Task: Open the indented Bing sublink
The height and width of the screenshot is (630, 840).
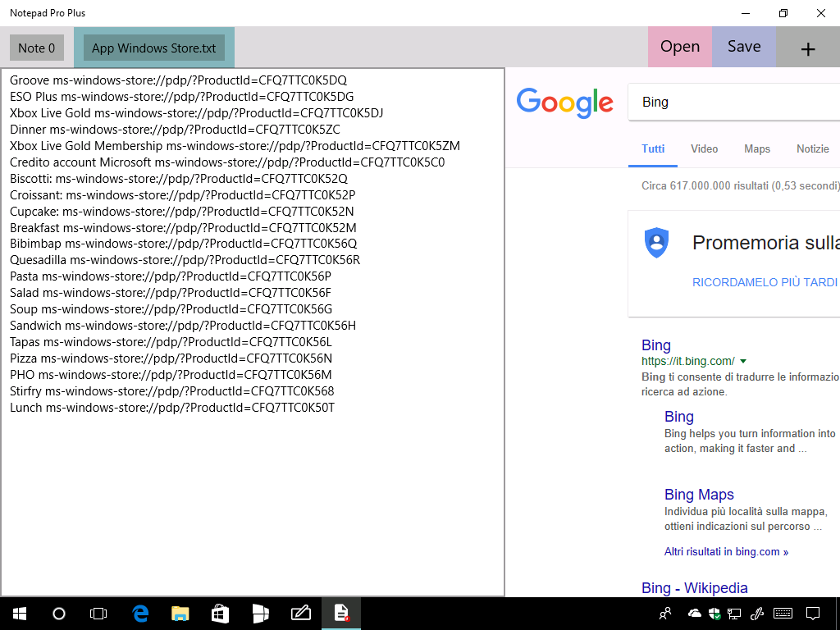Action: point(679,416)
